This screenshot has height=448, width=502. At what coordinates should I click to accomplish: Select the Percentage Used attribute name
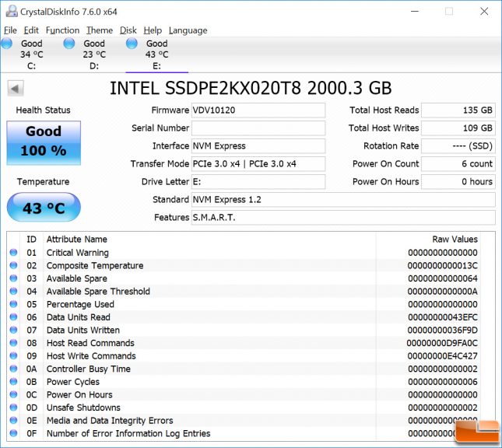pos(80,304)
